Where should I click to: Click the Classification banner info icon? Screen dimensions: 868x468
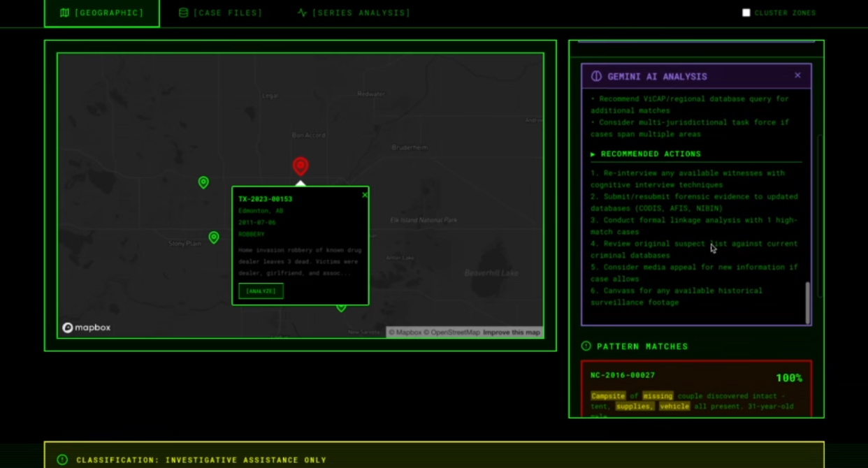62,460
